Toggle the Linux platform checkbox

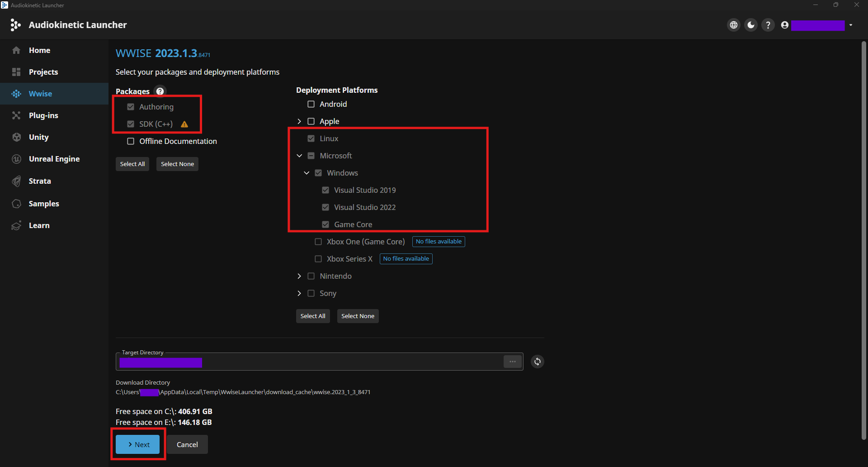point(311,138)
